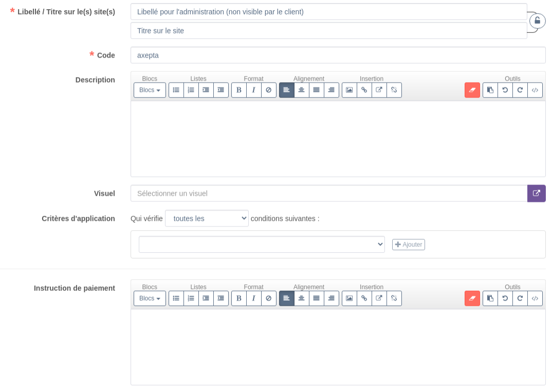Open the 'toutes les' conditions dropdown
552x392 pixels.
pyautogui.click(x=207, y=218)
